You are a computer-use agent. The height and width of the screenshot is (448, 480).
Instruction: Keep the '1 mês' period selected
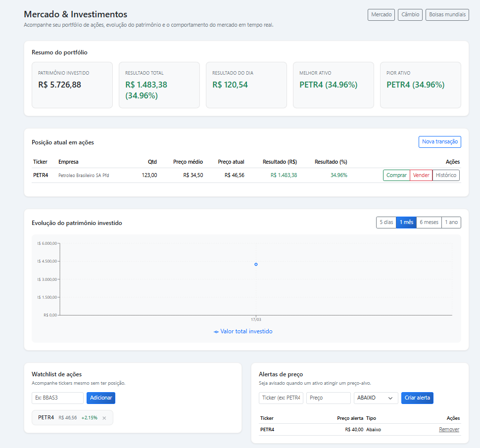pyautogui.click(x=406, y=222)
